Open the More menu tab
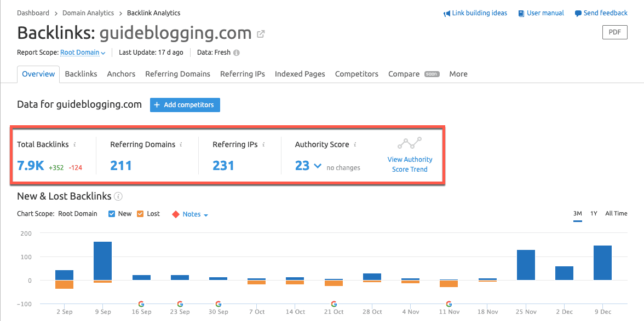This screenshot has width=644, height=321. pyautogui.click(x=458, y=74)
